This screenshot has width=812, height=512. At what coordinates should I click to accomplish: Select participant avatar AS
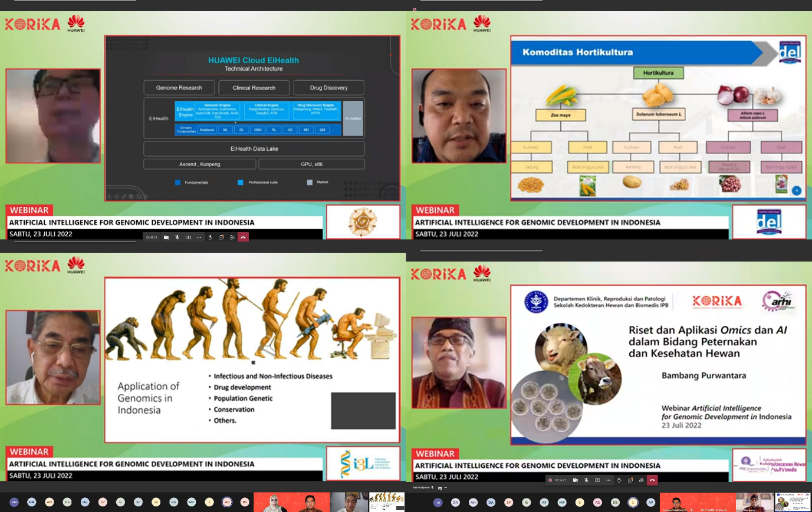(x=597, y=503)
